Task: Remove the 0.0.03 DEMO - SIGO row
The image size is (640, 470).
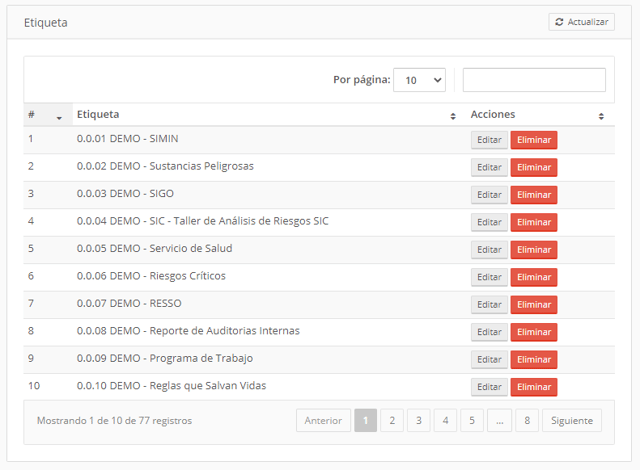Action: coord(534,195)
